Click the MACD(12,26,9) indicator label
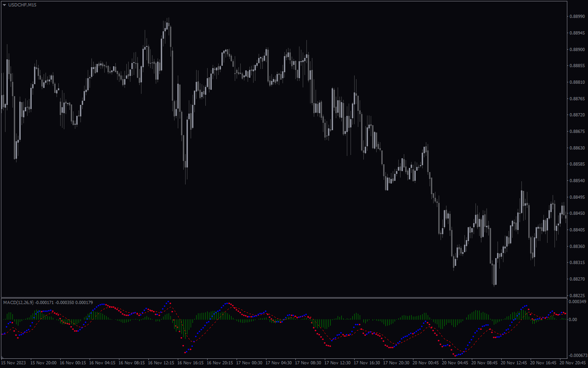 click(x=17, y=302)
